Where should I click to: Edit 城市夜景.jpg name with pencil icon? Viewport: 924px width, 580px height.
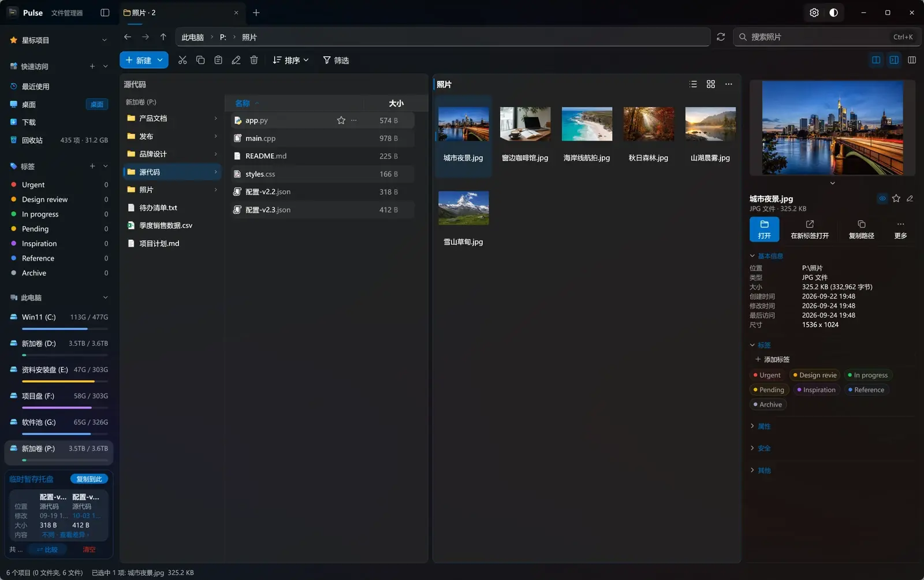coord(910,198)
